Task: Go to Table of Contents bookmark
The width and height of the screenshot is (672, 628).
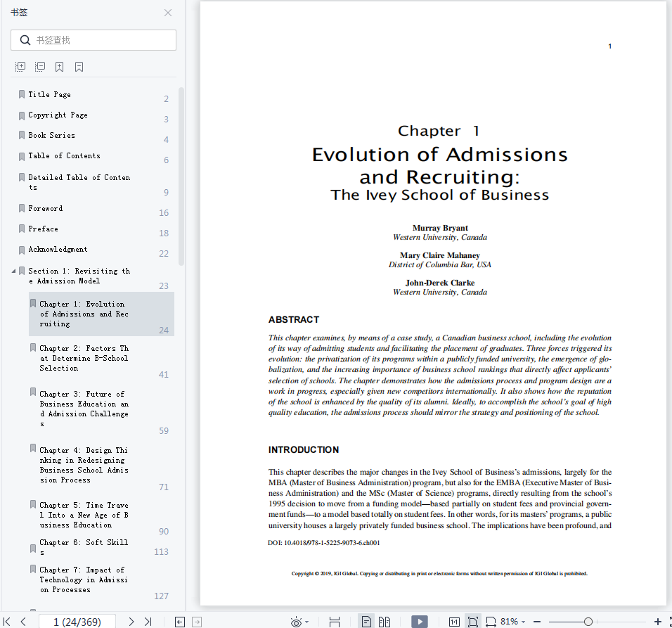Action: point(64,155)
